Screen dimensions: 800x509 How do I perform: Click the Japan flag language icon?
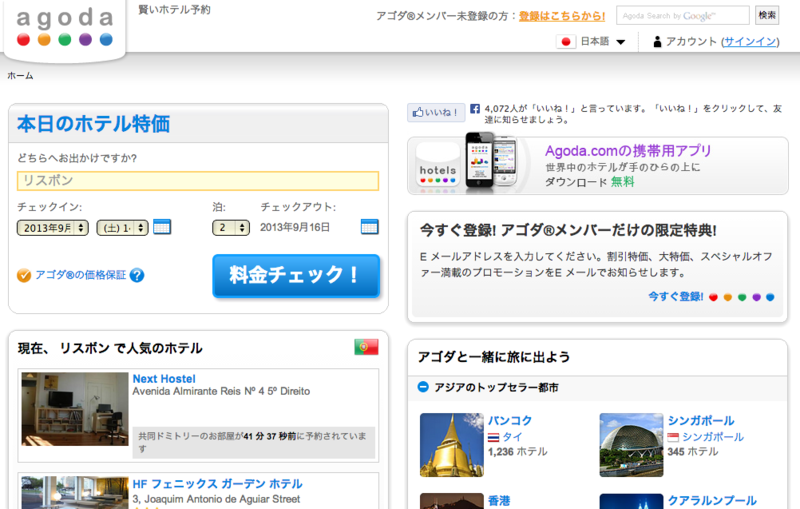point(566,42)
